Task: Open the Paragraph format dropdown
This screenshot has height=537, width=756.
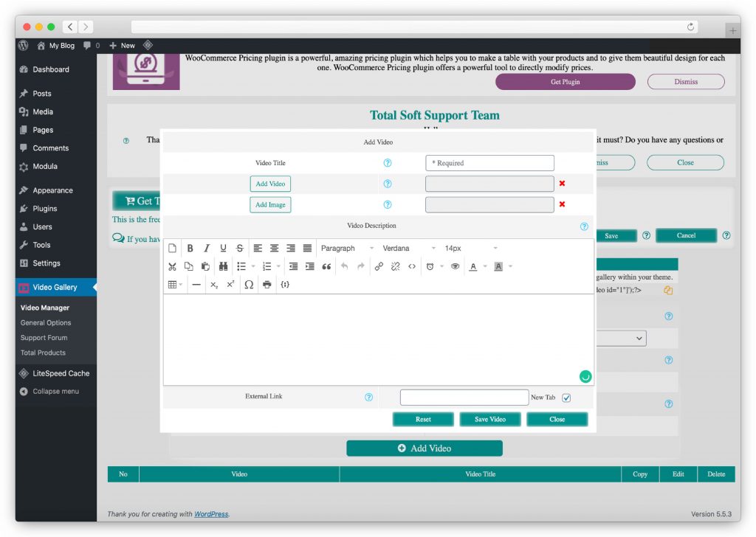Action: pos(344,247)
